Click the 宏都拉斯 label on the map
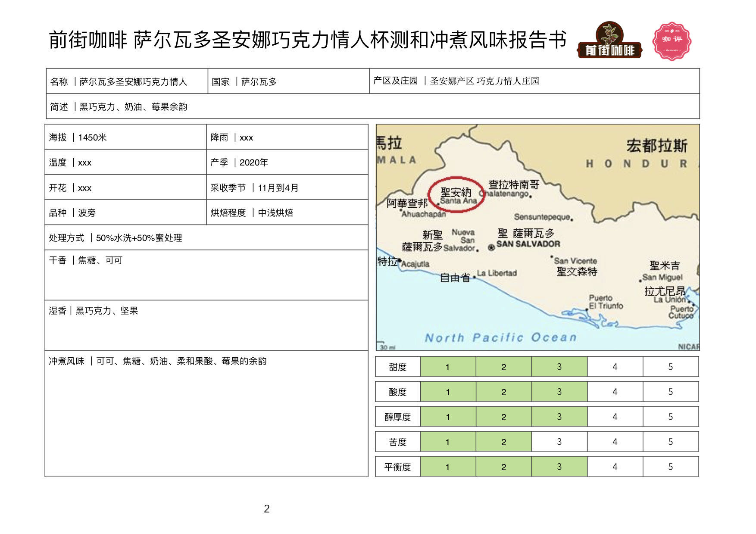 (x=656, y=146)
